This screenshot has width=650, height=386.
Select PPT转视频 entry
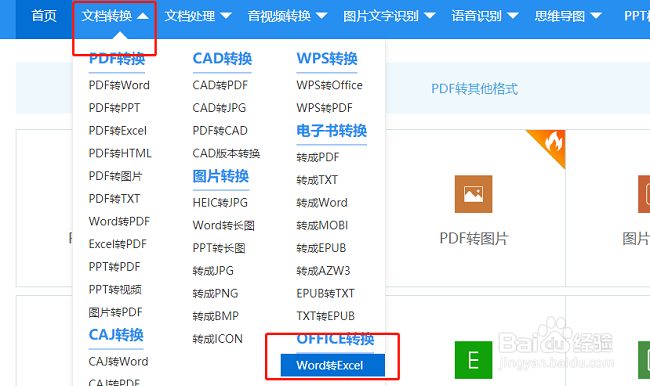(115, 289)
